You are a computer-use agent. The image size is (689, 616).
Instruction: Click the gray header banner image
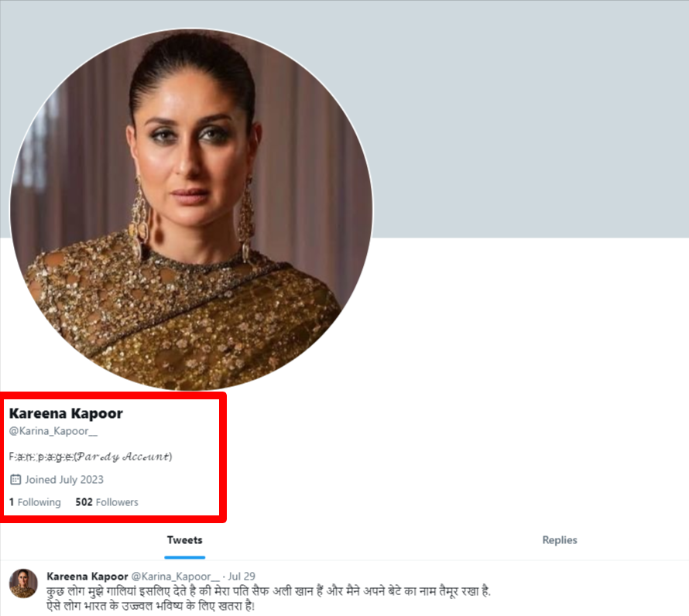pos(527,118)
